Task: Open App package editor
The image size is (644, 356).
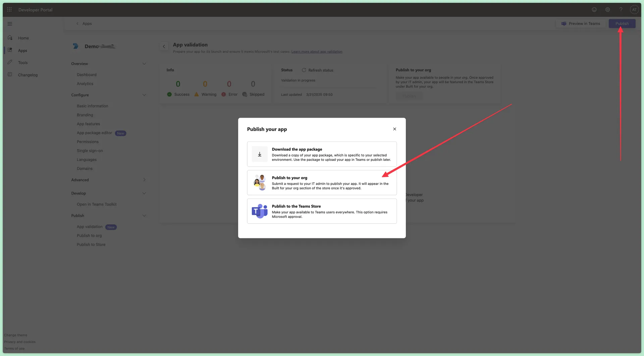Action: (x=94, y=133)
